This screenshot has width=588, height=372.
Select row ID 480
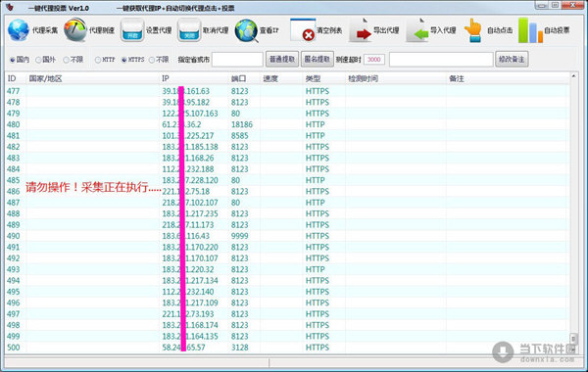(x=13, y=124)
